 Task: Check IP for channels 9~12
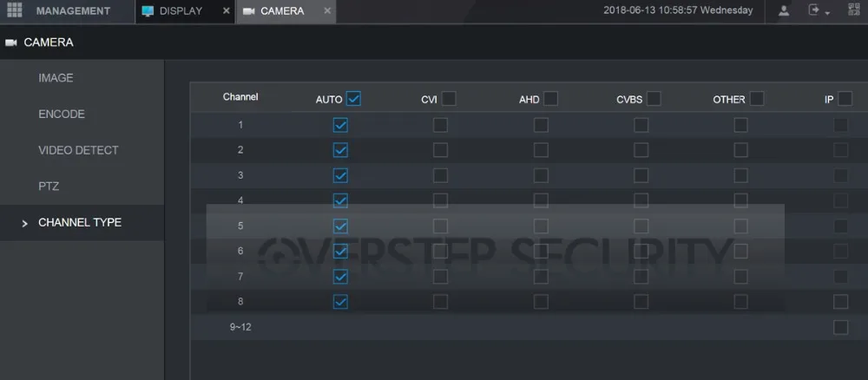coord(840,327)
